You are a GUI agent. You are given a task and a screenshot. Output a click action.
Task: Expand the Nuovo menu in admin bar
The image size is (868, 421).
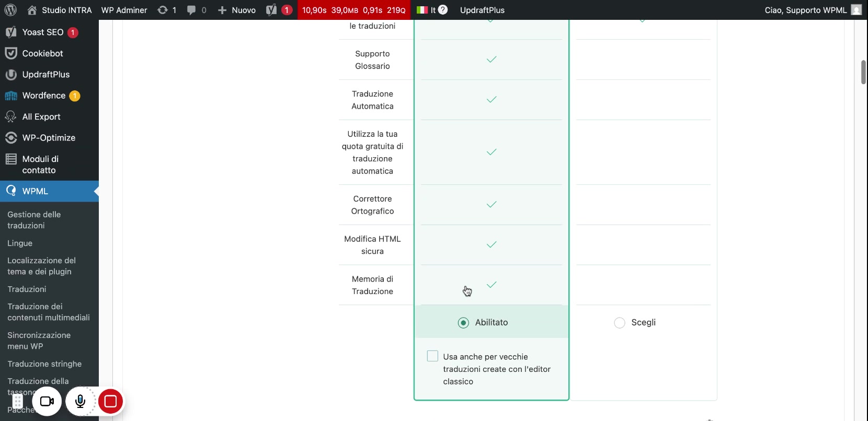tap(237, 10)
